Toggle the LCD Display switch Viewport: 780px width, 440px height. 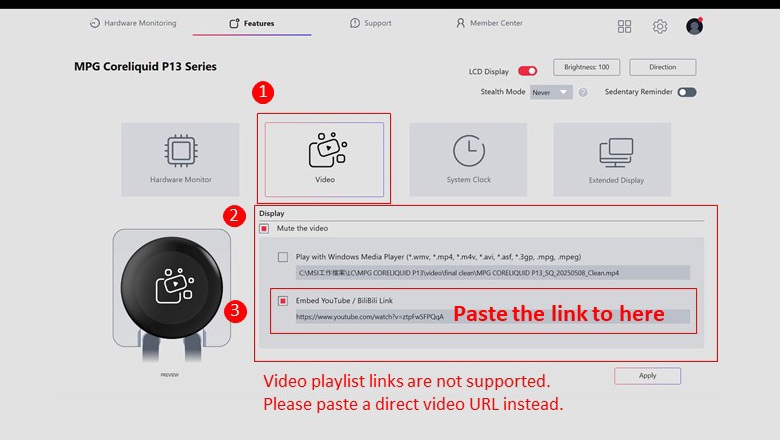coord(527,71)
